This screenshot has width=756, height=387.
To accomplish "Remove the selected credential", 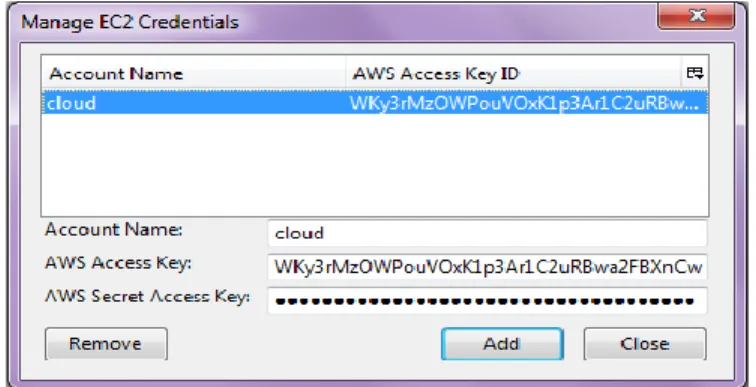I will pos(106,344).
